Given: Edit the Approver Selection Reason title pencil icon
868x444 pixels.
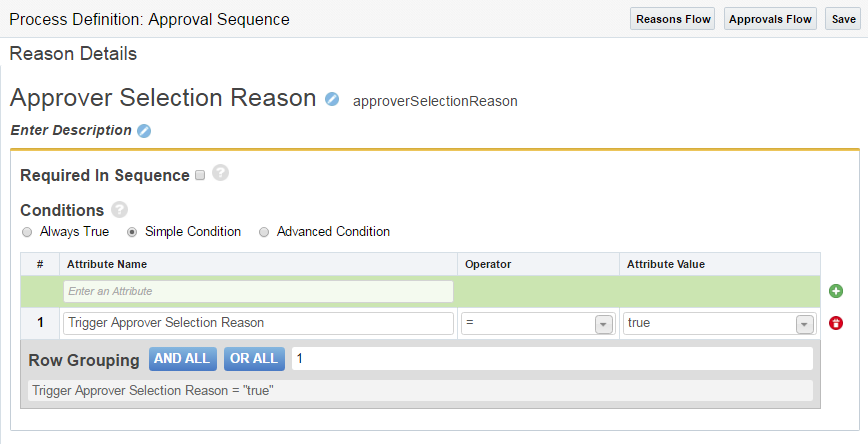Looking at the screenshot, I should click(332, 99).
